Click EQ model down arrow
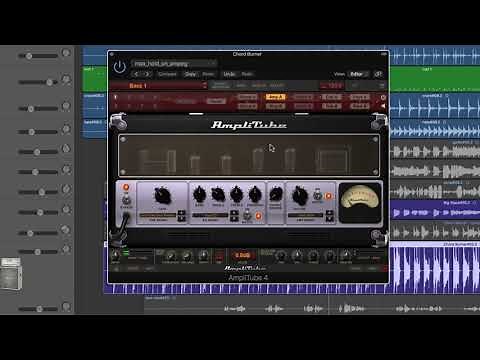Viewport: 480px width, 360px height. coord(234,218)
